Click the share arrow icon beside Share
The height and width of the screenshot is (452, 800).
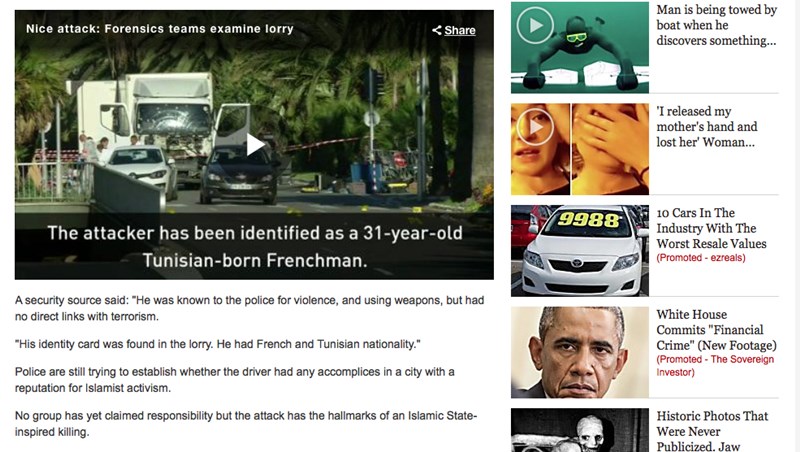437,30
